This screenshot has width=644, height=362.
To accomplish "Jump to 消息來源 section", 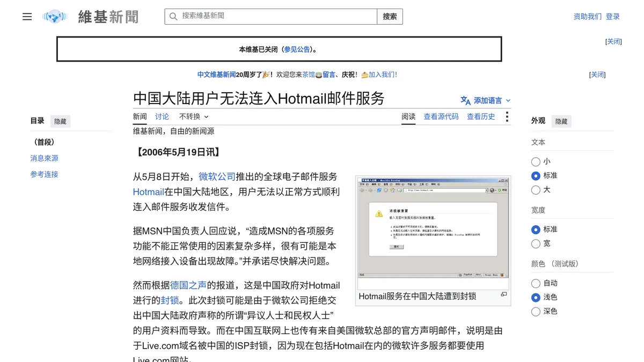I will click(x=45, y=158).
